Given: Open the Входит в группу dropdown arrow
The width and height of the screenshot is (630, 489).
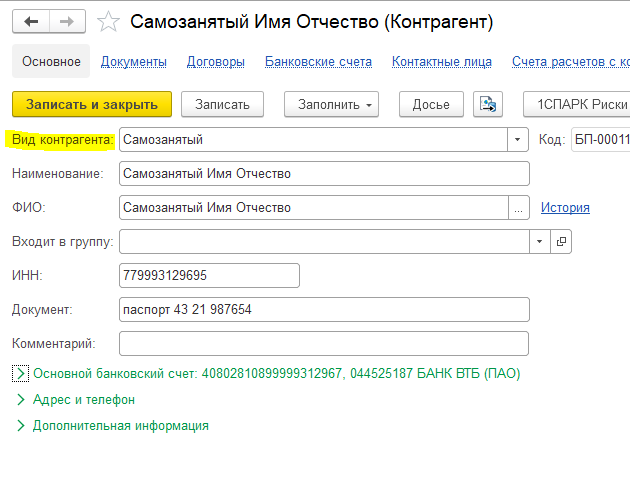Looking at the screenshot, I should (540, 241).
